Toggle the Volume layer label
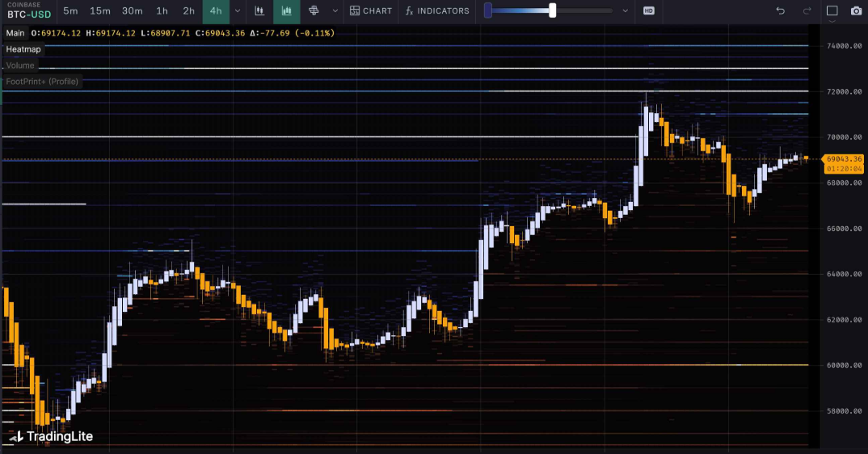The image size is (868, 454). (x=21, y=65)
